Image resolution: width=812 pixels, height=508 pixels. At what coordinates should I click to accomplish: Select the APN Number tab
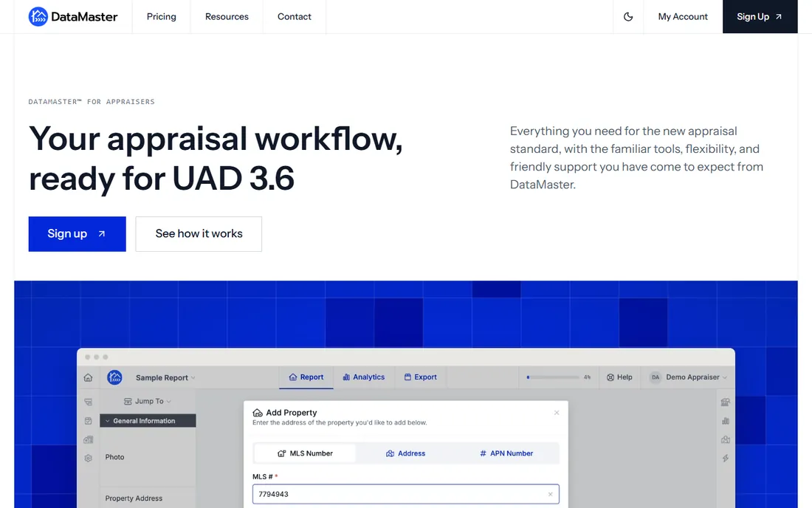click(x=506, y=453)
